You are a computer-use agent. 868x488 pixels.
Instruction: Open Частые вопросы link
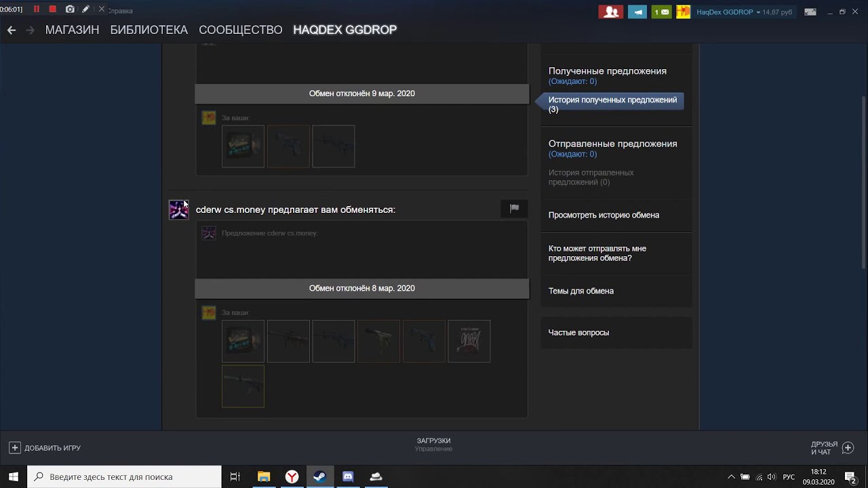[578, 333]
